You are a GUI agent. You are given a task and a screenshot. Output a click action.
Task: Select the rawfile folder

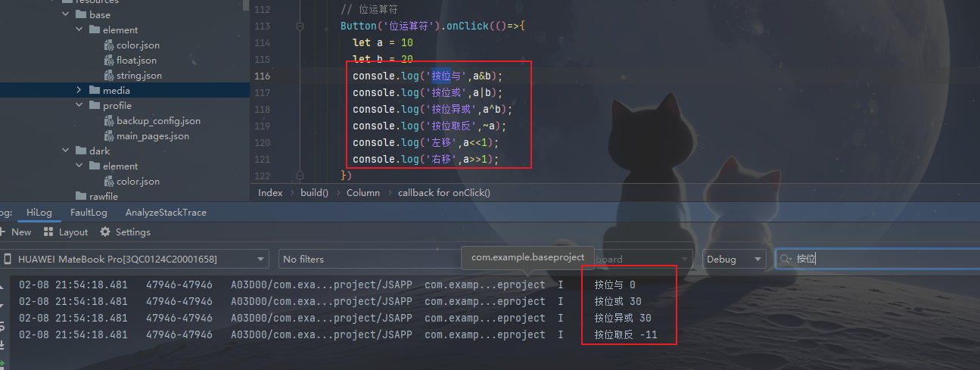click(102, 197)
